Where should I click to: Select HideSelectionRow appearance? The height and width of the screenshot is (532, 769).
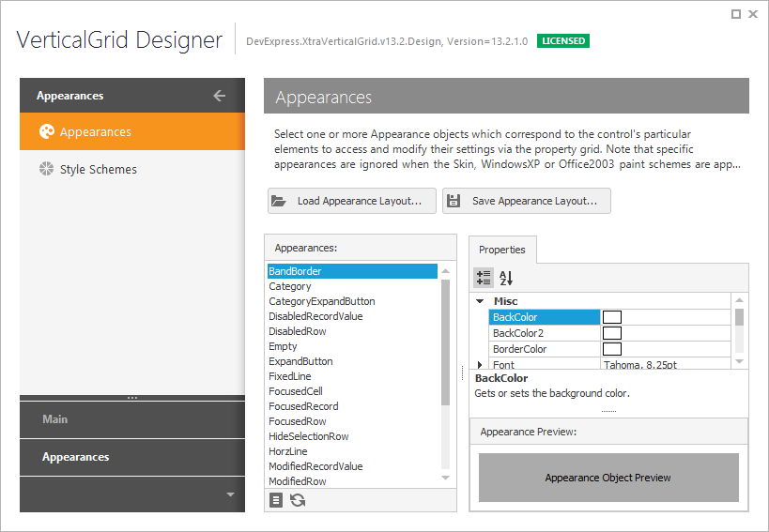tap(352, 436)
